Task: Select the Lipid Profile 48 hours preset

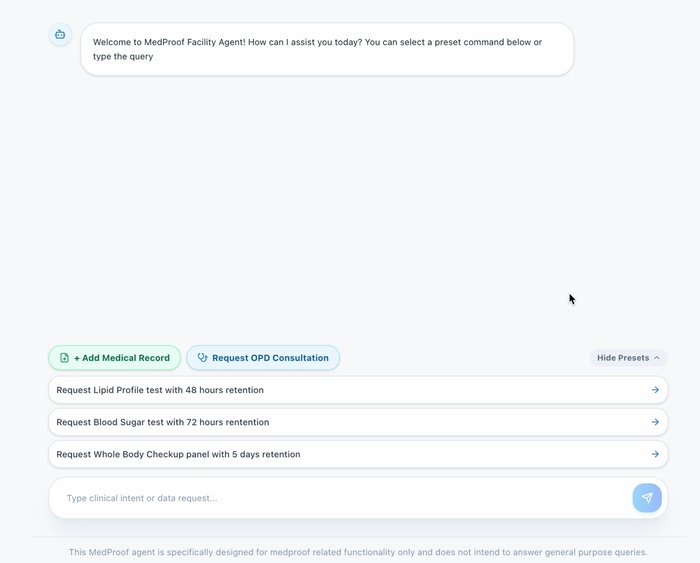Action: click(358, 390)
